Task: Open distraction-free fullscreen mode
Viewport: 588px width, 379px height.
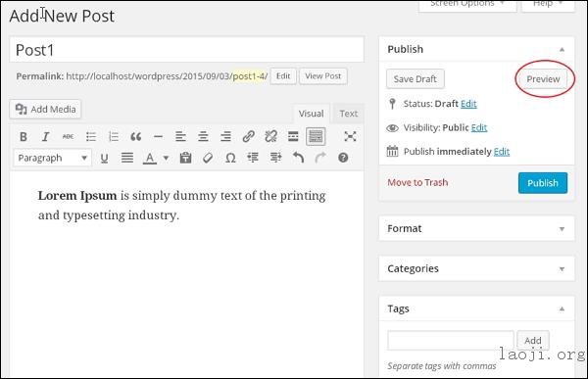Action: [350, 137]
